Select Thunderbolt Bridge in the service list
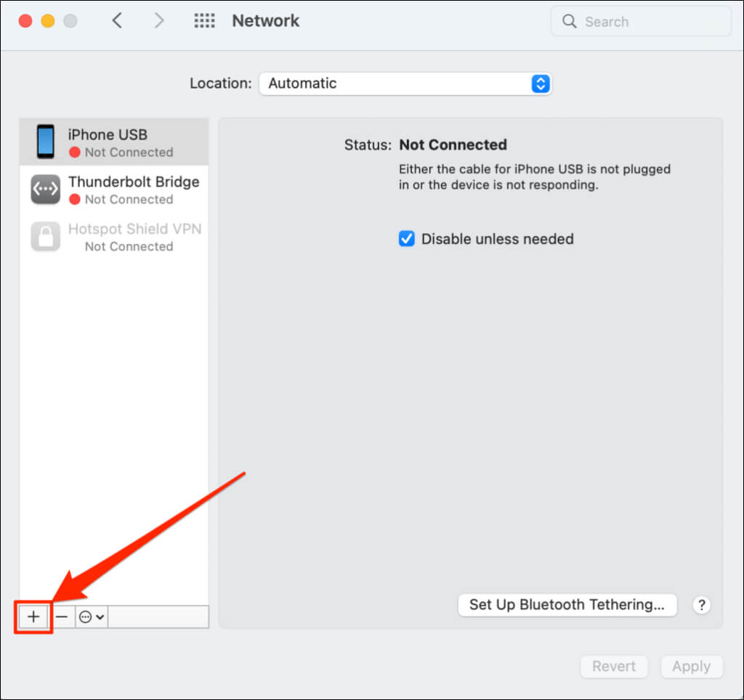744x700 pixels. click(x=114, y=190)
